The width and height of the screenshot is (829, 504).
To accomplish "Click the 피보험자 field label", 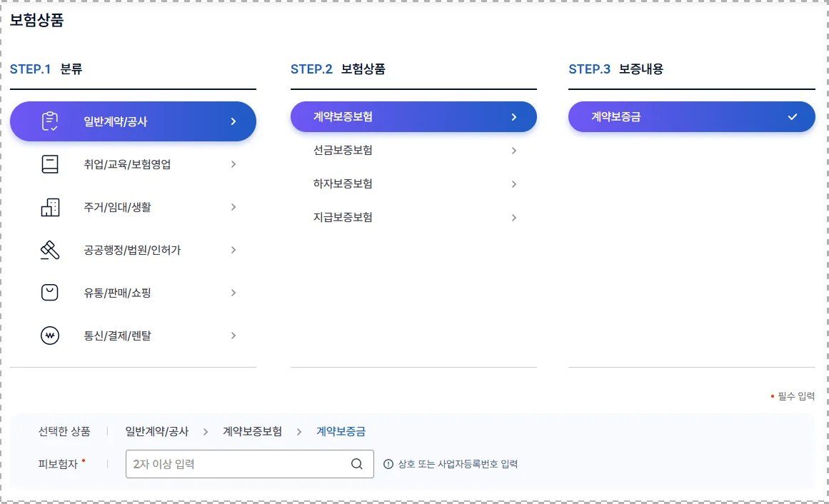I will click(58, 464).
